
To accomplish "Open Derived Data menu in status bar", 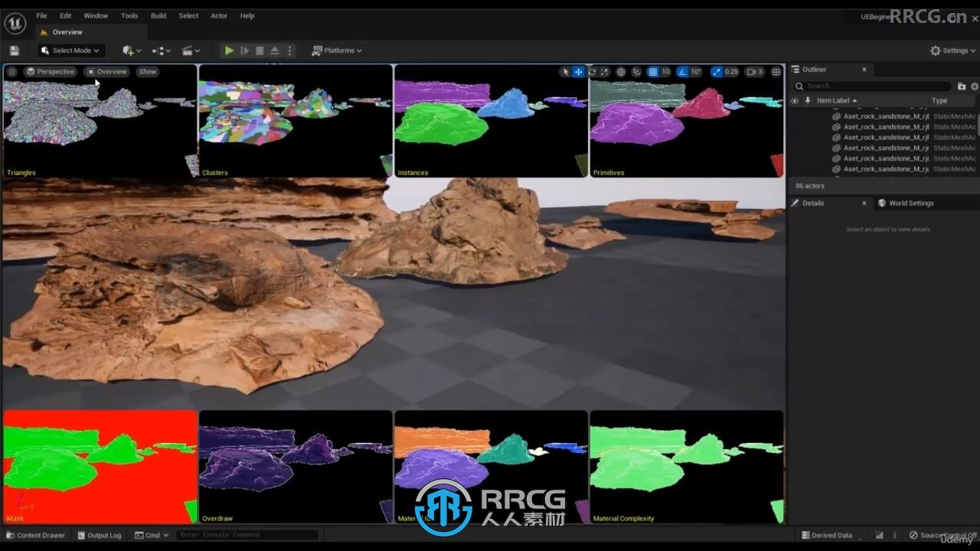I will click(826, 535).
